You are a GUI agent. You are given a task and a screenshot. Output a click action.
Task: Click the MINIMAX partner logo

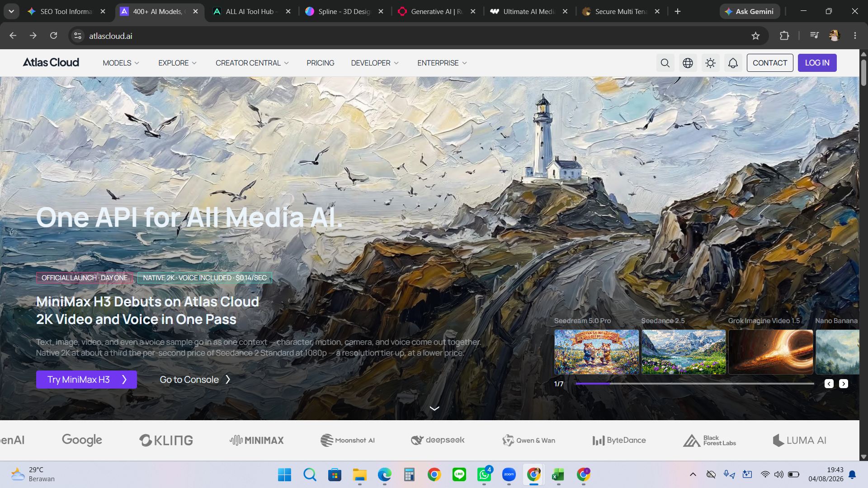(x=256, y=440)
